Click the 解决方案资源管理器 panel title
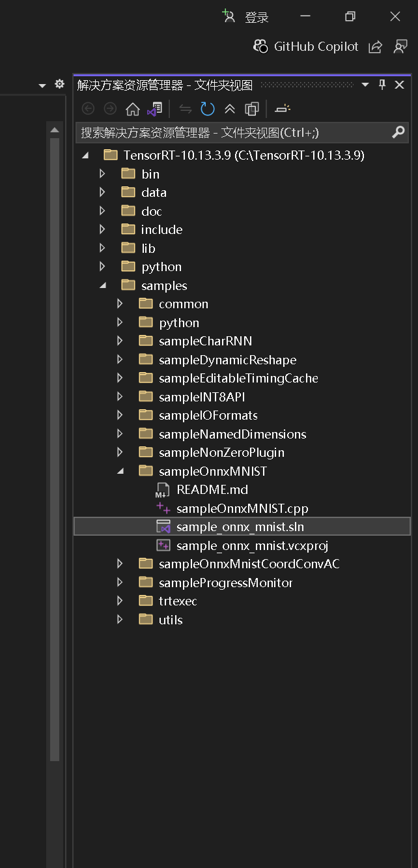Viewport: 418px width, 868px height. coord(165,85)
